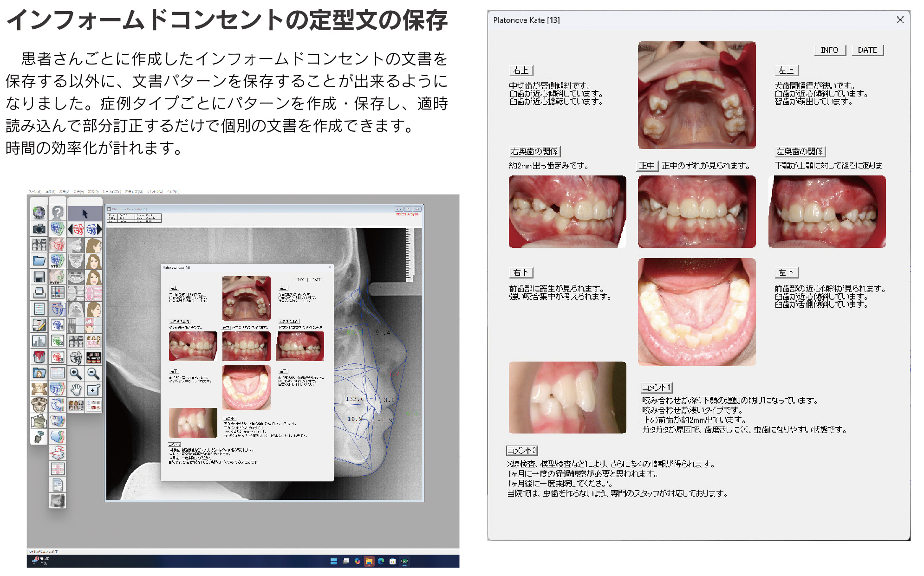Open File Explorer from the taskbar

coord(369,561)
